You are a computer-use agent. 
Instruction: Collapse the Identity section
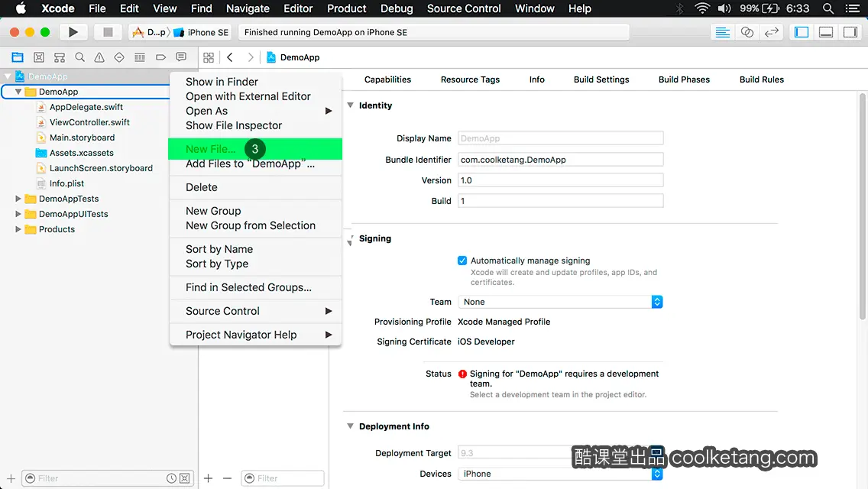351,105
